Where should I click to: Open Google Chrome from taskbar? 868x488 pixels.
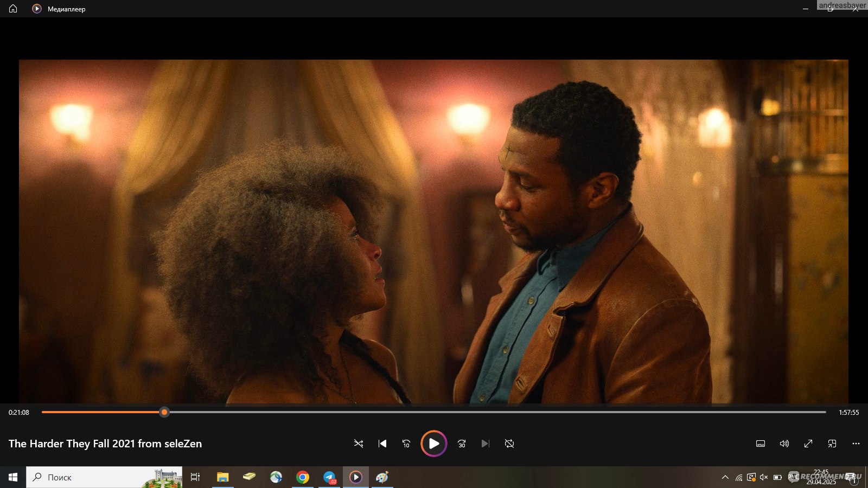pyautogui.click(x=303, y=477)
